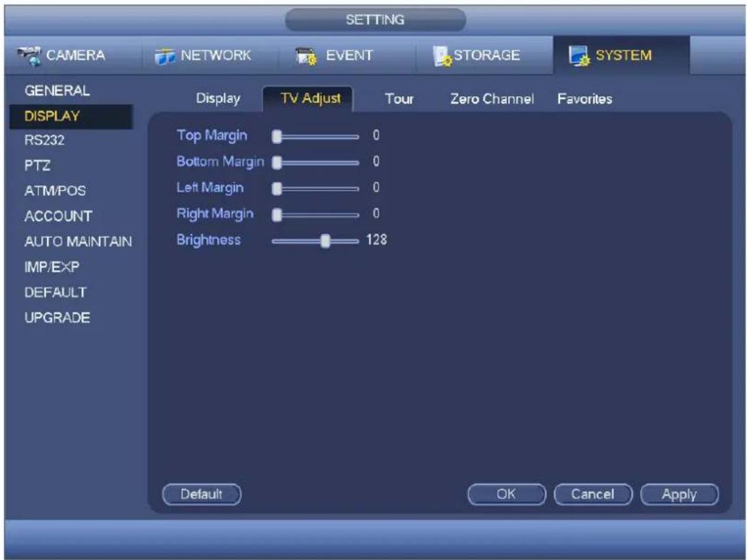Switch to the Display tab

point(218,99)
